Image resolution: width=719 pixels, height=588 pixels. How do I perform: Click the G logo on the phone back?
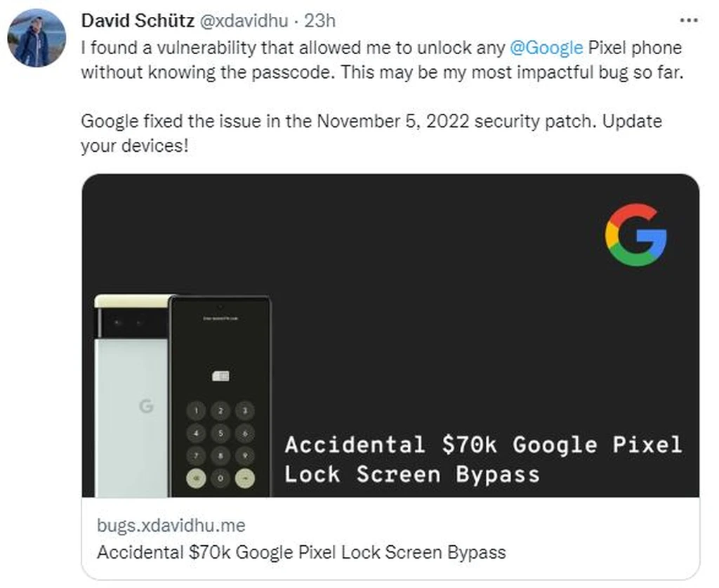146,406
